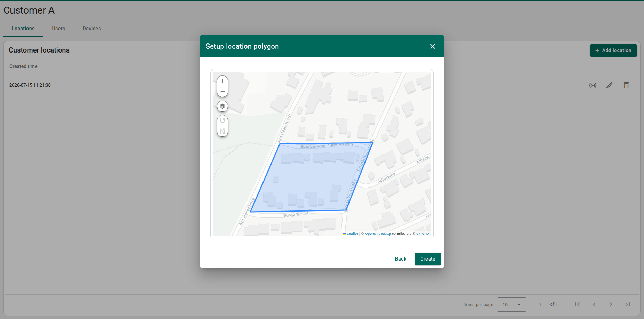
Task: Open the Items per page dropdown
Action: click(511, 305)
